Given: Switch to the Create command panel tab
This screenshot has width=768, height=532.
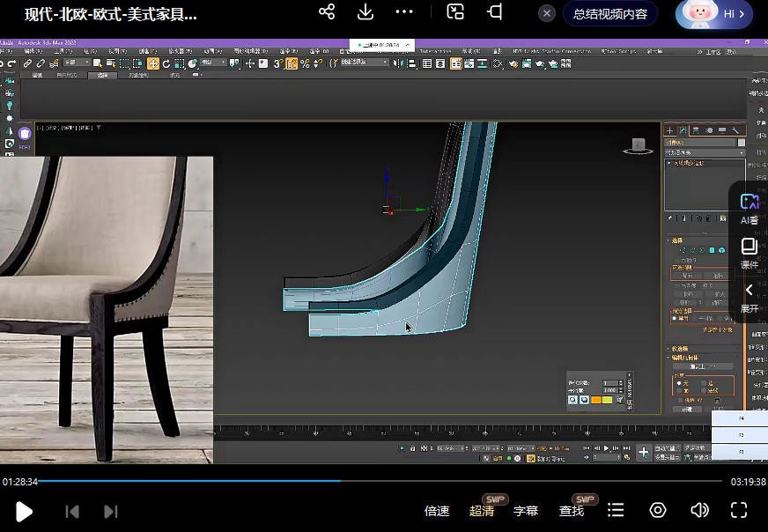Looking at the screenshot, I should tap(669, 131).
